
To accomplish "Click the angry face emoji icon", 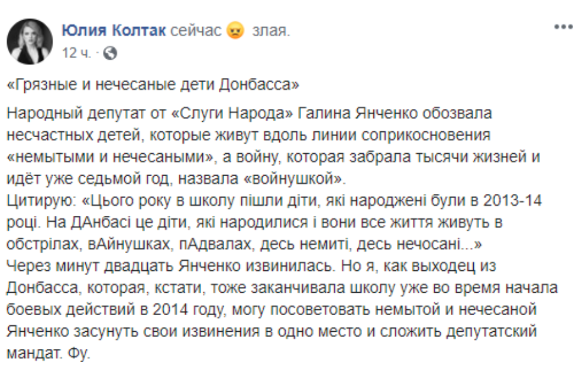I will (x=235, y=30).
